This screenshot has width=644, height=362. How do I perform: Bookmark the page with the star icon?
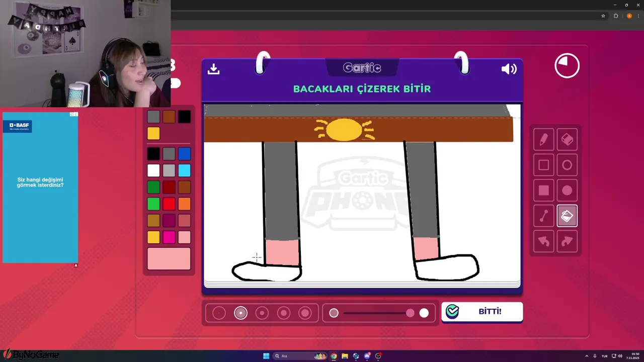pyautogui.click(x=603, y=16)
